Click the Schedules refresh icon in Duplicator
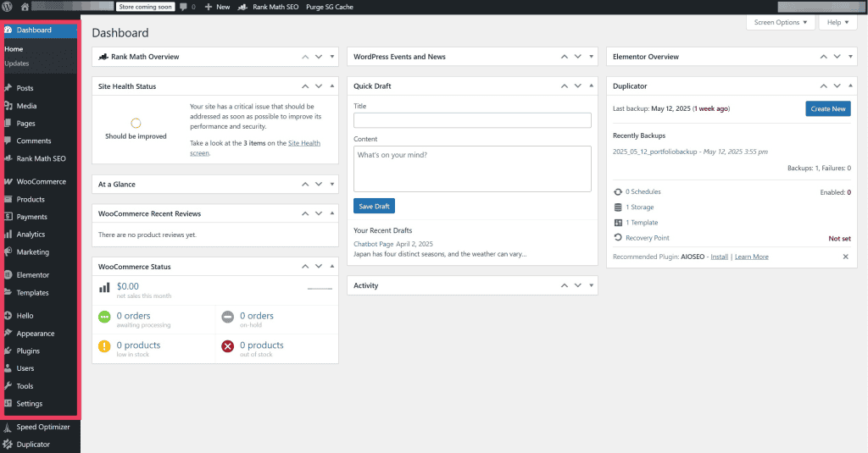868x453 pixels. [618, 192]
